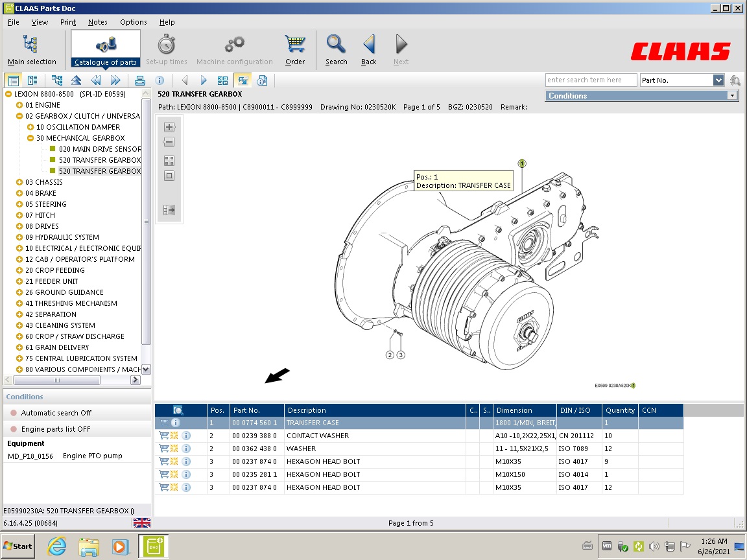The height and width of the screenshot is (560, 747).
Task: Sort table by Description column header
Action: 375,410
